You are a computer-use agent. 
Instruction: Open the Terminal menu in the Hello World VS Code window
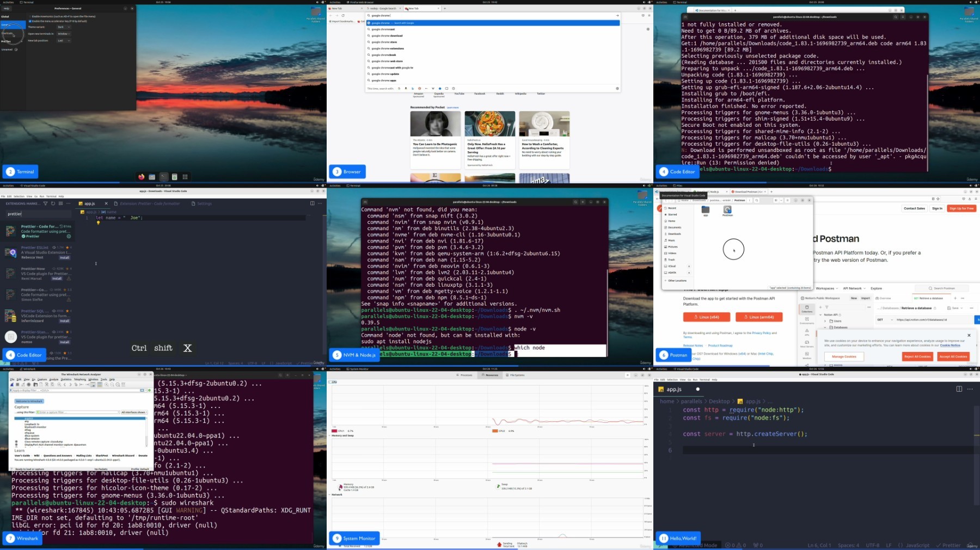[x=705, y=380]
